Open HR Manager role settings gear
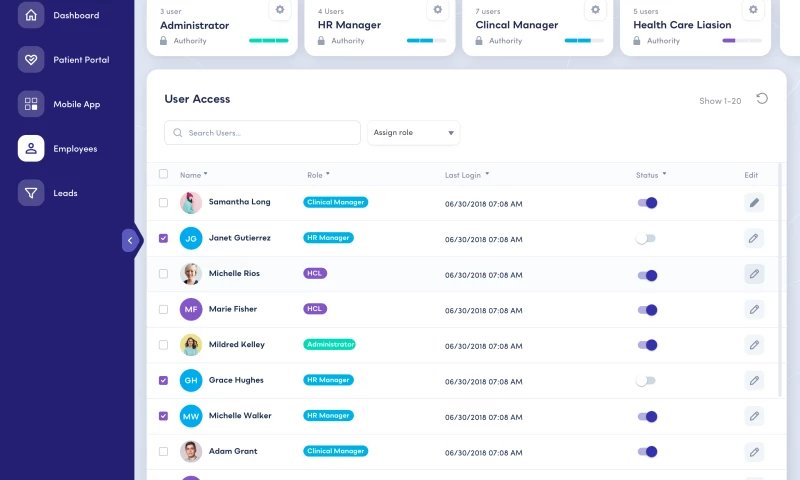 (437, 10)
